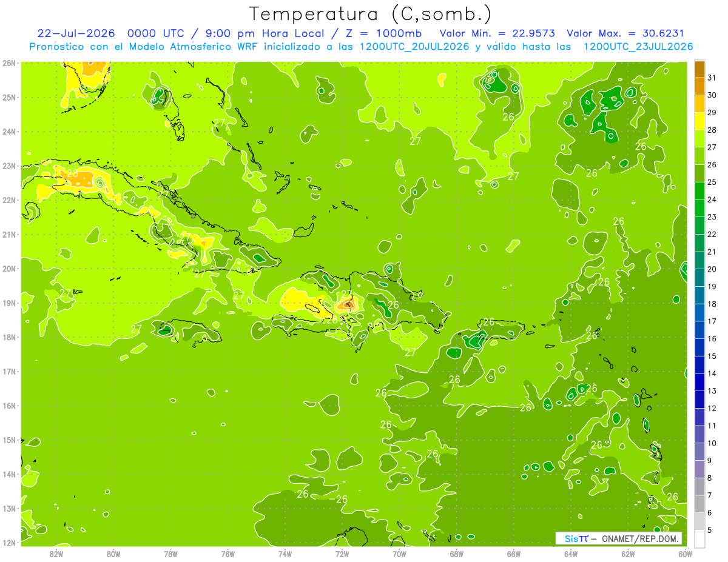Click the '60W' longitude axis label

pyautogui.click(x=685, y=554)
